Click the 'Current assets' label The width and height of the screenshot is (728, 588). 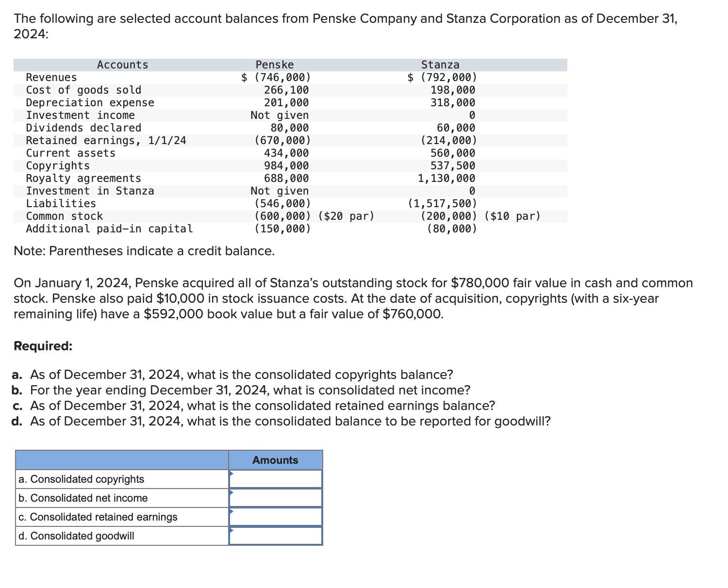tap(70, 153)
